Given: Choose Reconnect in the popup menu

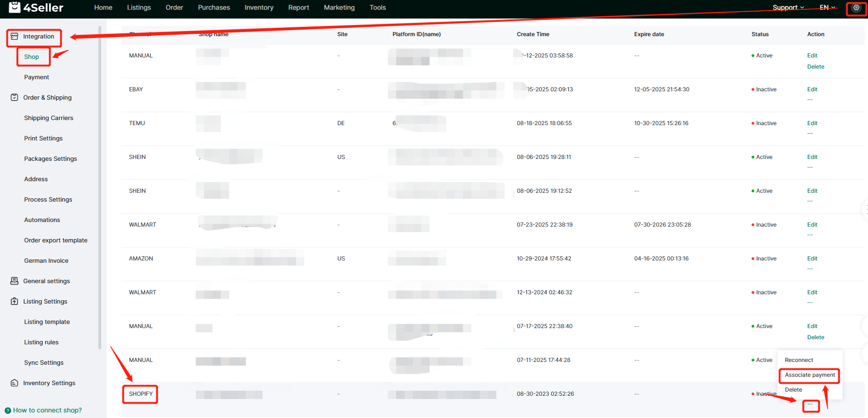Looking at the screenshot, I should [798, 360].
